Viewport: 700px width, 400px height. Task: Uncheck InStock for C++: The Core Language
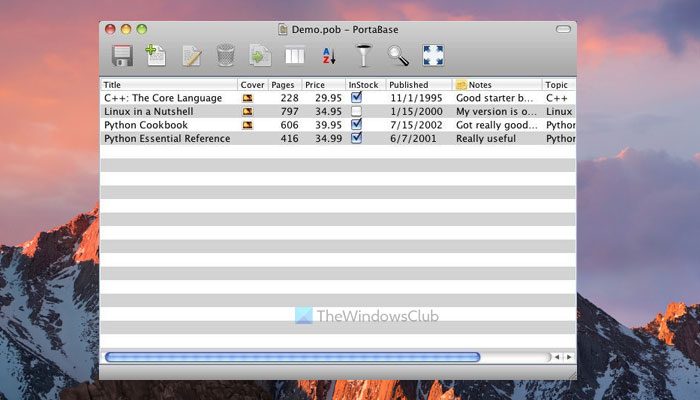356,97
